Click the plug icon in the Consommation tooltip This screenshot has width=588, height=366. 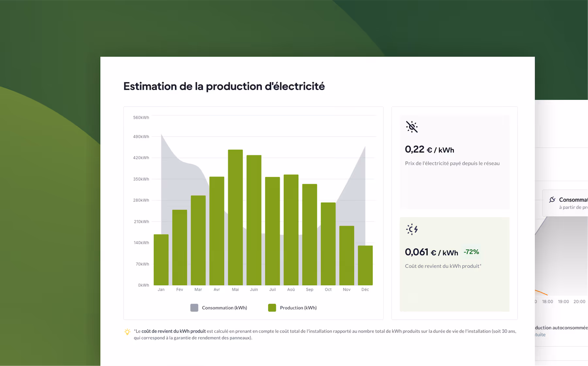click(x=552, y=199)
